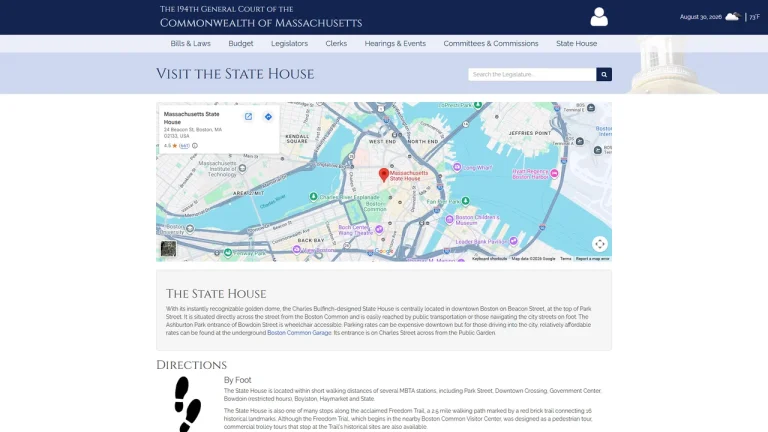Open larger map view icon in info card
The height and width of the screenshot is (432, 768).
[x=248, y=117]
